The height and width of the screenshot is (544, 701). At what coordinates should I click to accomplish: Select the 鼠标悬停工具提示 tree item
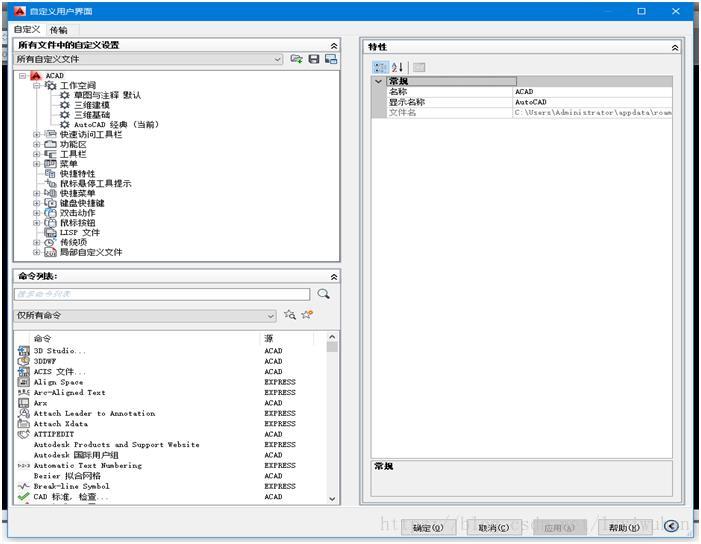pyautogui.click(x=96, y=184)
